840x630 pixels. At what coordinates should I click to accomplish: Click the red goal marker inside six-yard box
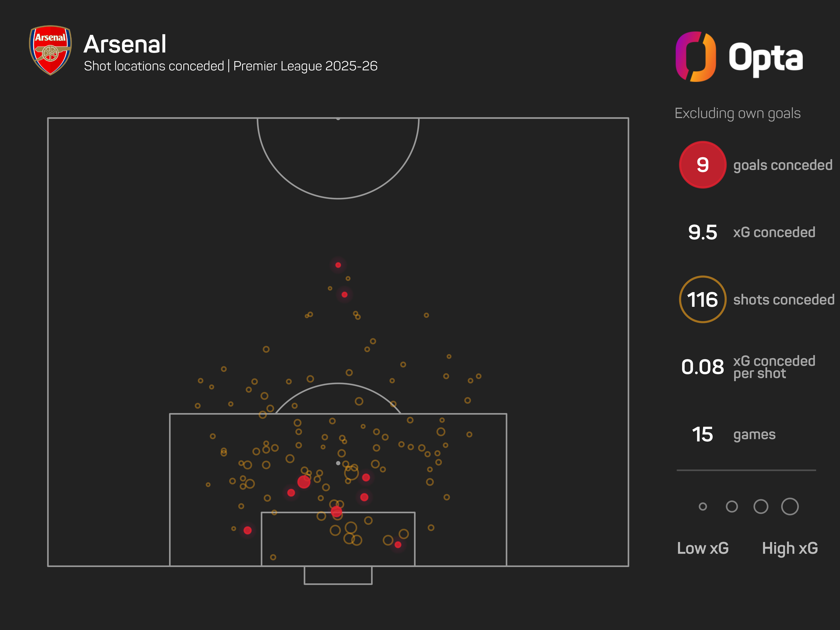pos(398,545)
